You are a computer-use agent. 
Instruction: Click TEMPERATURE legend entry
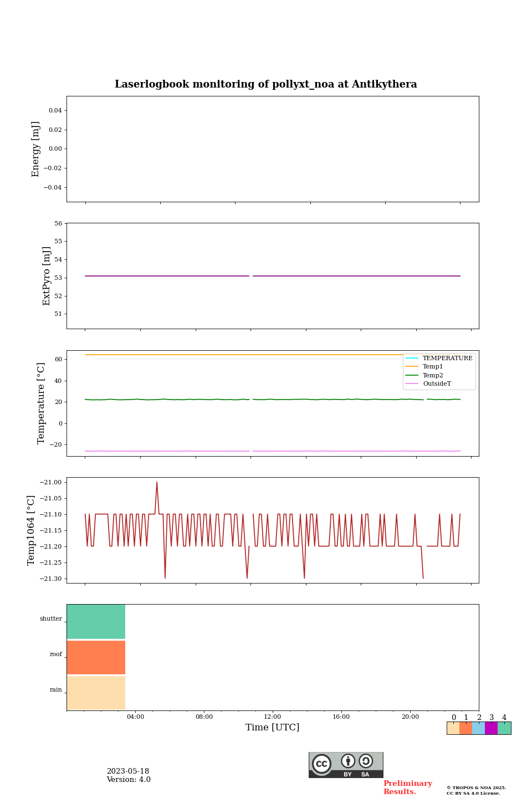coord(439,358)
